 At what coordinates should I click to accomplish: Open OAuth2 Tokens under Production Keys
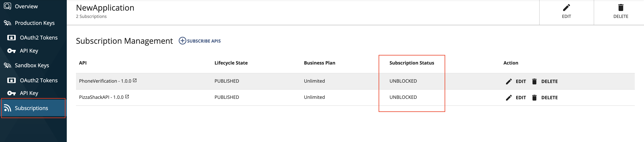coord(39,38)
